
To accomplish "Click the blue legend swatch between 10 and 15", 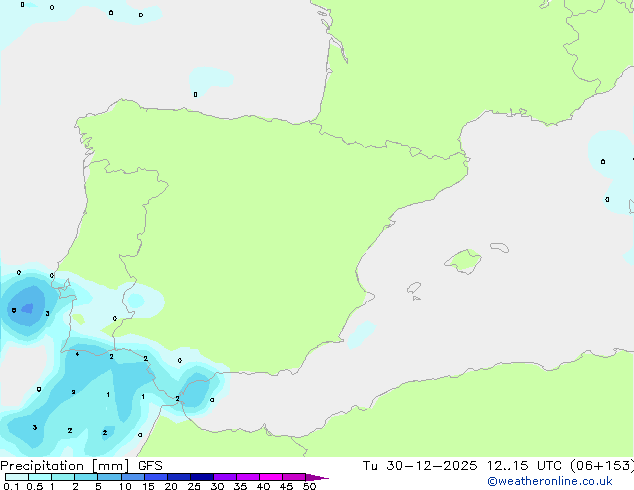I will click(x=133, y=477).
